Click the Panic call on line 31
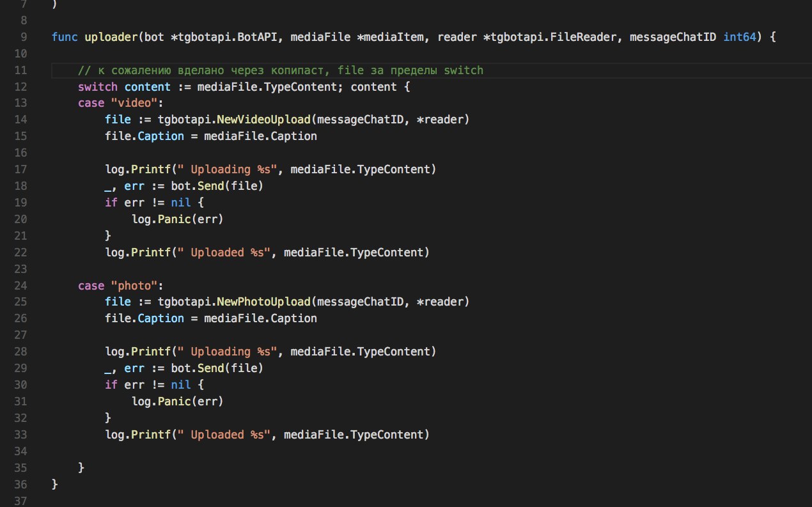The width and height of the screenshot is (812, 507). click(x=172, y=402)
